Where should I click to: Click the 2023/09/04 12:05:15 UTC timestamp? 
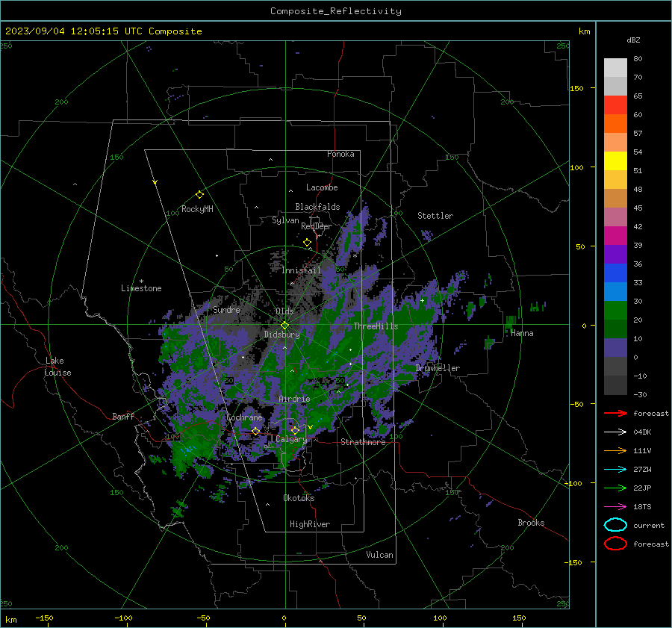click(x=104, y=31)
